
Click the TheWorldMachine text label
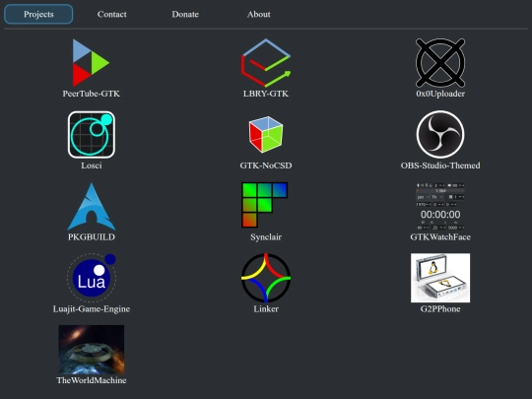click(92, 380)
